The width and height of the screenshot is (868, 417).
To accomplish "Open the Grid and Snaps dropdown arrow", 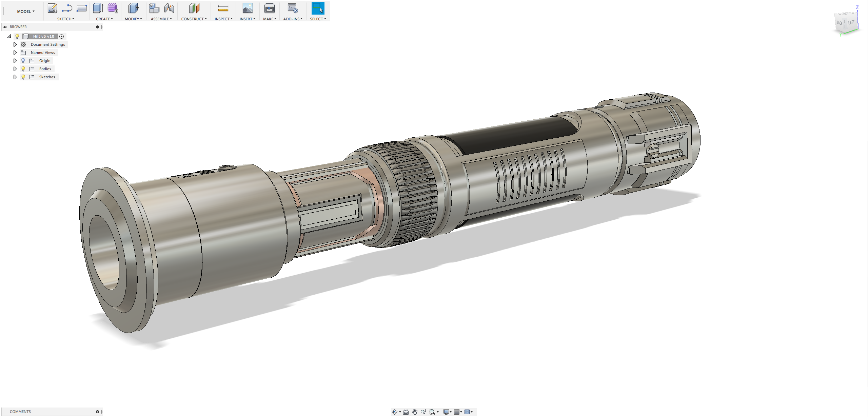I will tap(461, 412).
